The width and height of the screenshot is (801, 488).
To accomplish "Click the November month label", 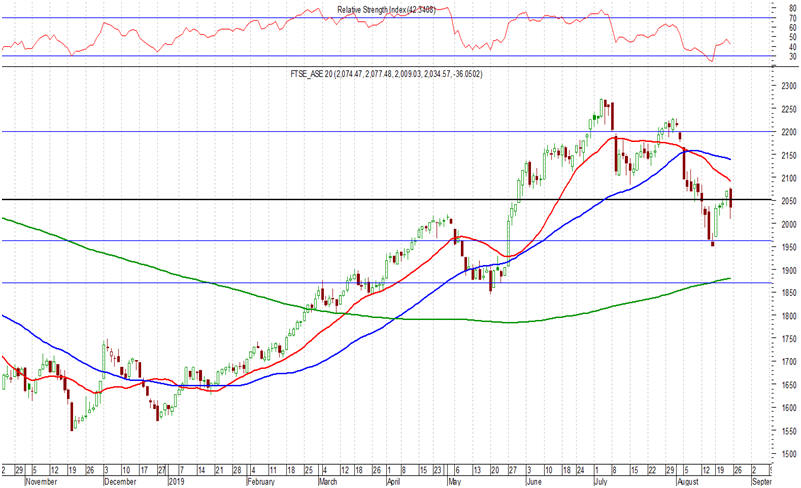I will pos(41,482).
